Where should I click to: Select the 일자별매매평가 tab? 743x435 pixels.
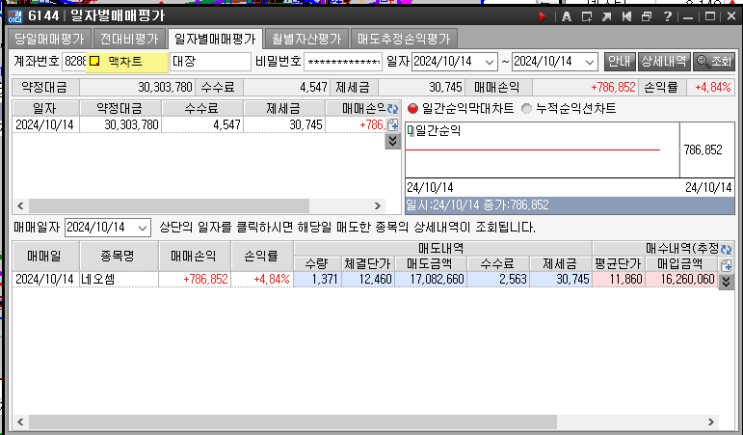coord(215,38)
